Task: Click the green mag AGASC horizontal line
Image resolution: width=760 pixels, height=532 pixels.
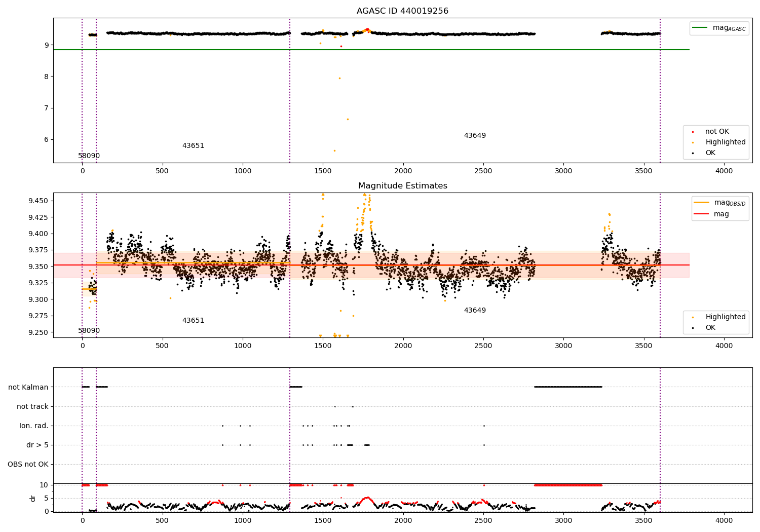Action: (371, 50)
